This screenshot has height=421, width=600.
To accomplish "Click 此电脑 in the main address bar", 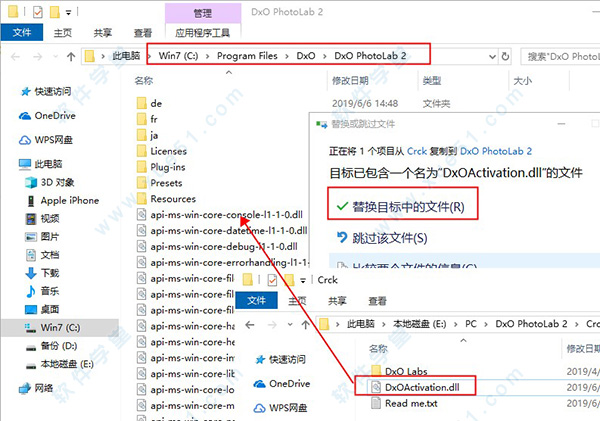I will (126, 56).
